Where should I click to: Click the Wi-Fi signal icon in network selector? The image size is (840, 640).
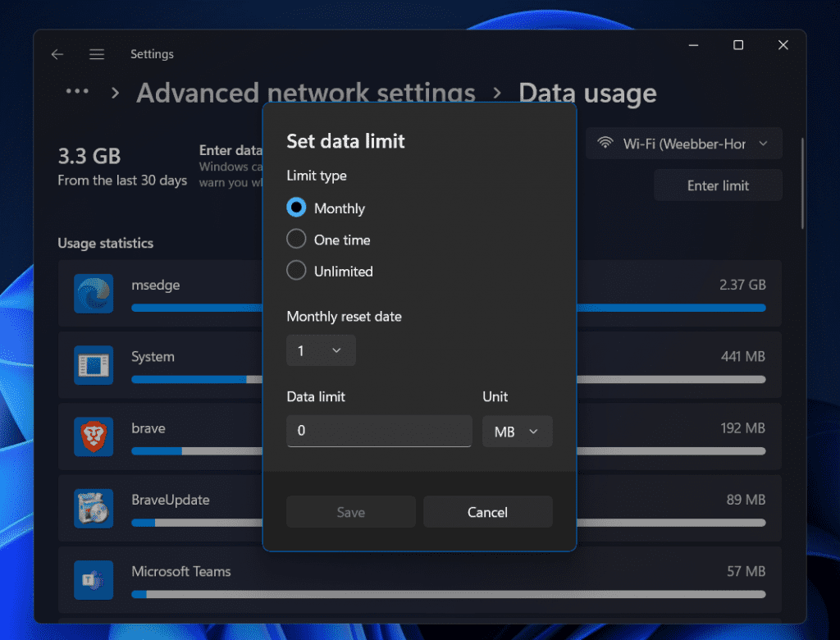[x=605, y=143]
